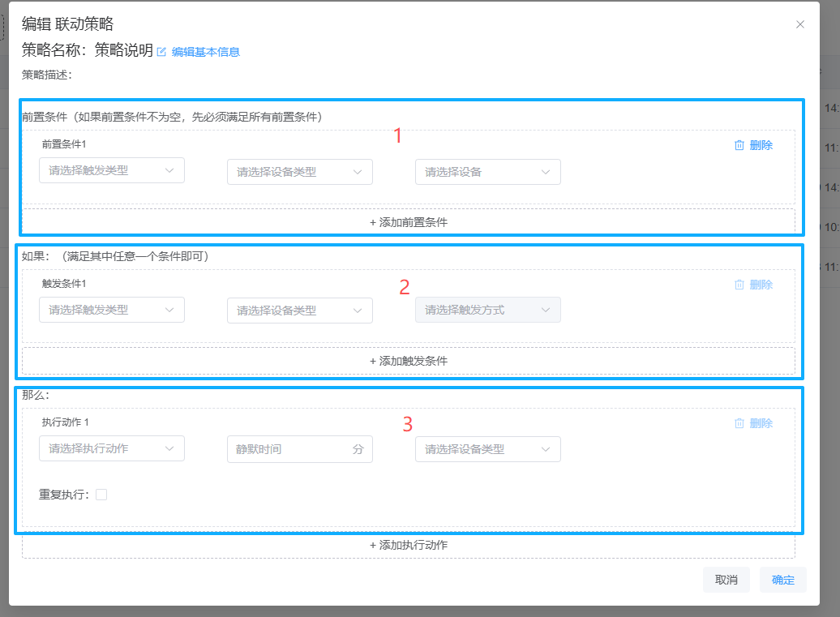Viewport: 840px width, 617px height.
Task: Click the edit pencil icon beside 策略说明
Action: 161,52
